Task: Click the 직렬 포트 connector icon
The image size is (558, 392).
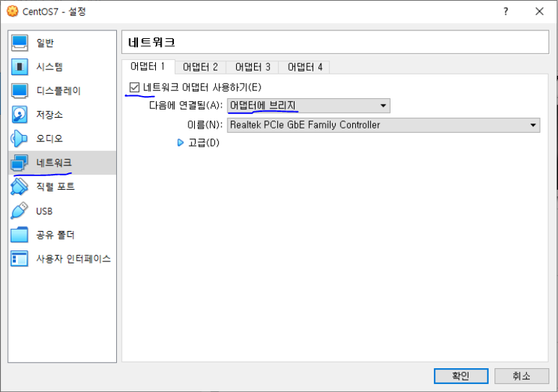Action: 19,186
